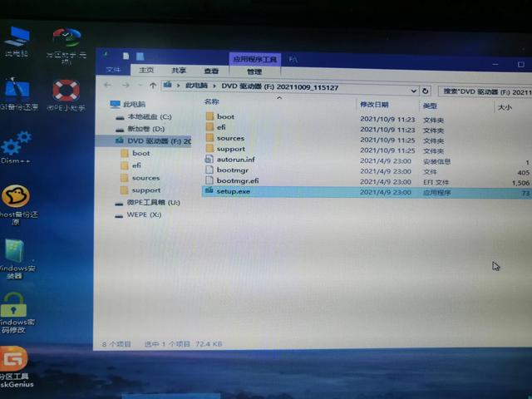Select 此电脑 in navigation tree

point(129,104)
